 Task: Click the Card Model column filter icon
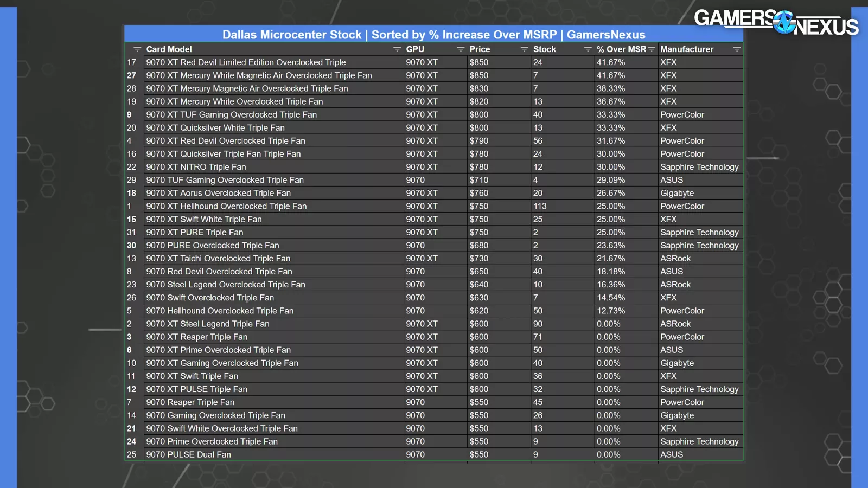point(397,49)
